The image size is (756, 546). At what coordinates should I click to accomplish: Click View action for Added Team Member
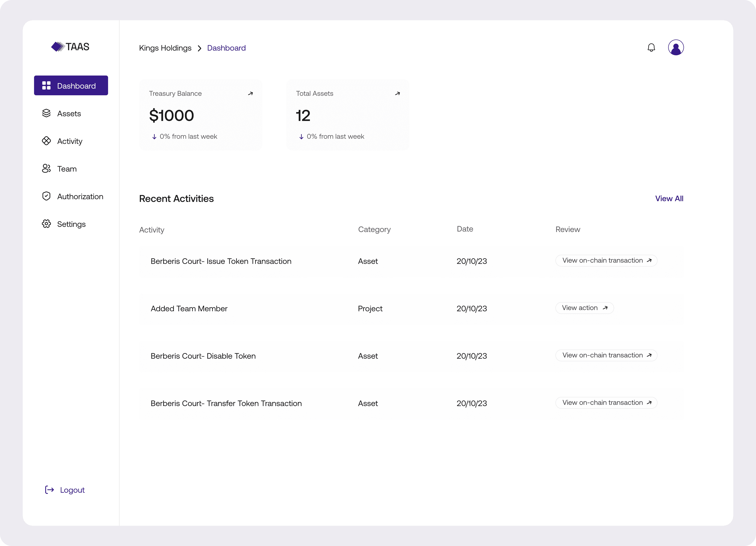584,308
